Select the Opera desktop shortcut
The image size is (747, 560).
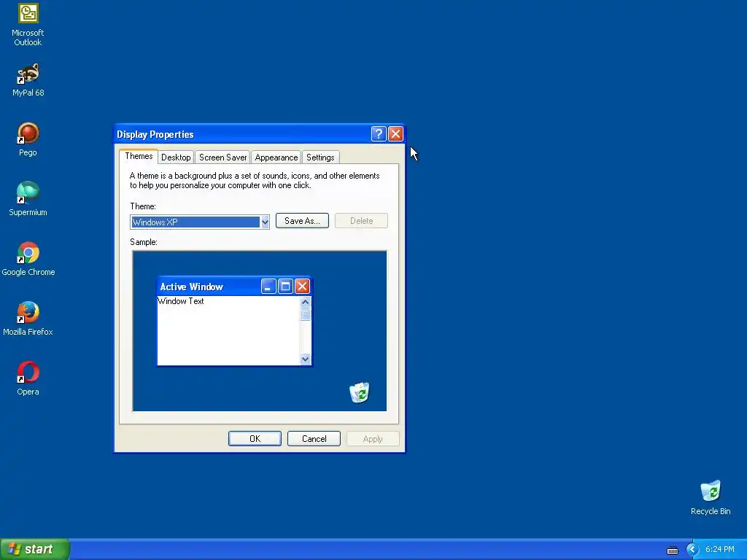click(28, 378)
